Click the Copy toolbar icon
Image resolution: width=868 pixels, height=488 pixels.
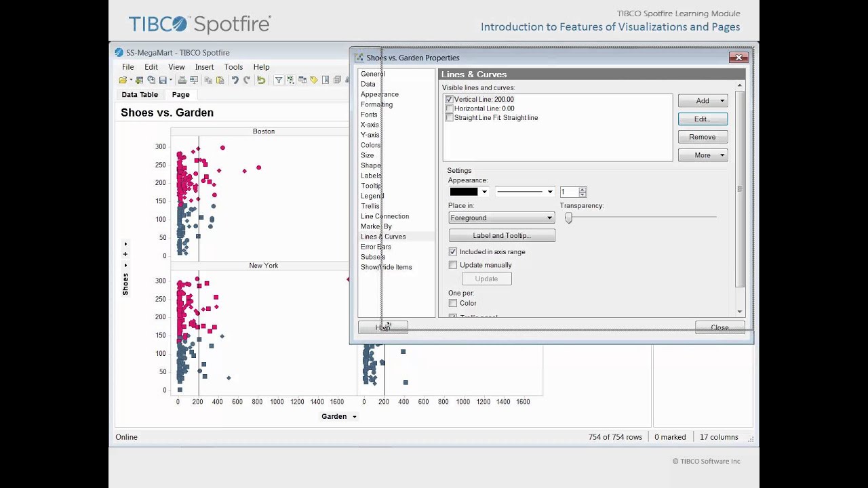tap(208, 80)
